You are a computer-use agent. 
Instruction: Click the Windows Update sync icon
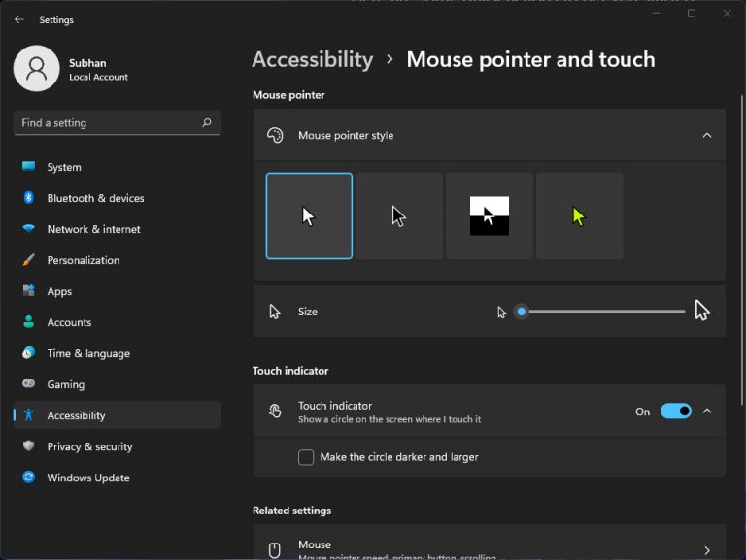(x=28, y=477)
